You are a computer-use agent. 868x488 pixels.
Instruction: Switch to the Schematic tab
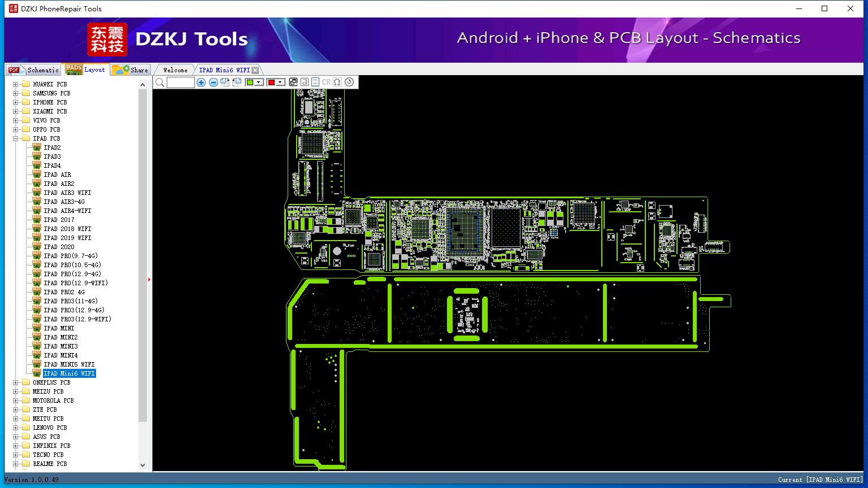34,70
